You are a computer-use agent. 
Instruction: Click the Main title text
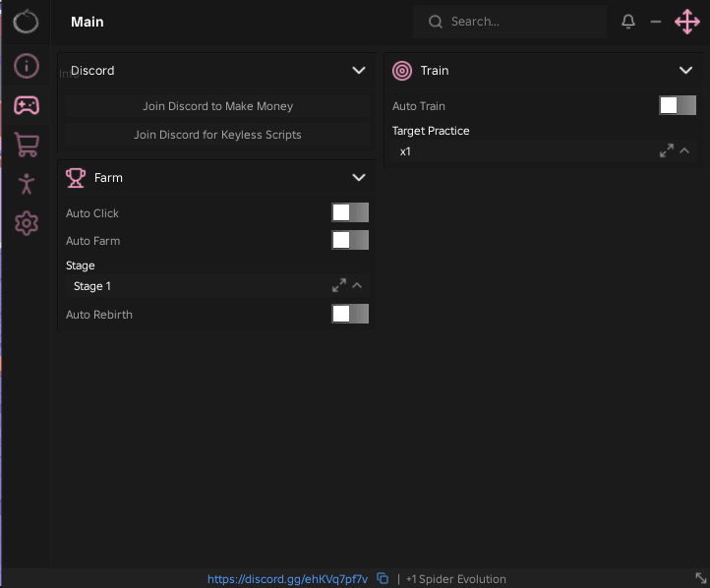(x=87, y=22)
